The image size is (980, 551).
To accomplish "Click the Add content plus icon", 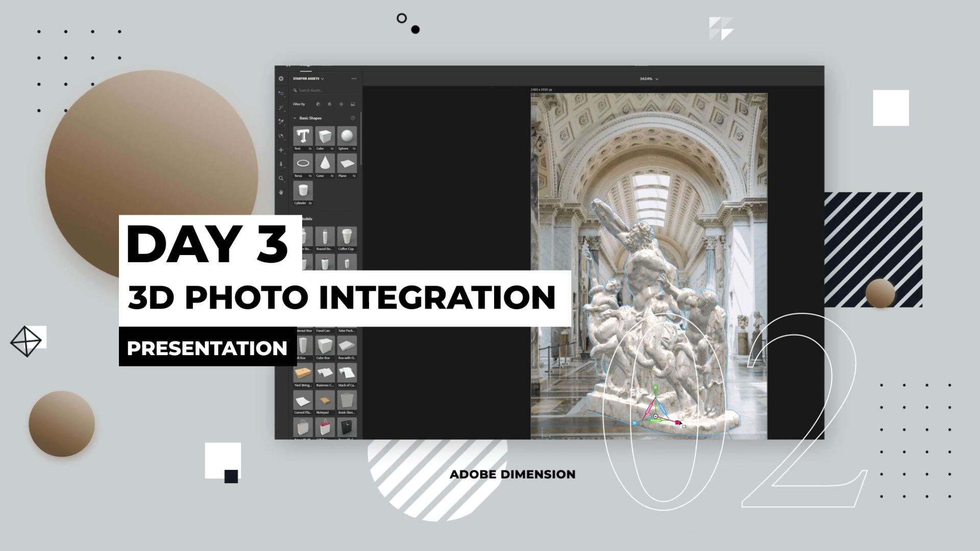I will pyautogui.click(x=281, y=79).
